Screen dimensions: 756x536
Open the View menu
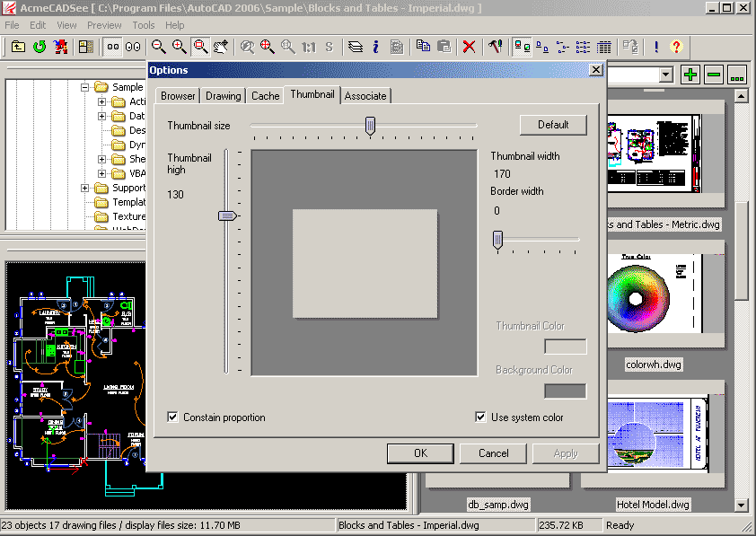[x=66, y=25]
